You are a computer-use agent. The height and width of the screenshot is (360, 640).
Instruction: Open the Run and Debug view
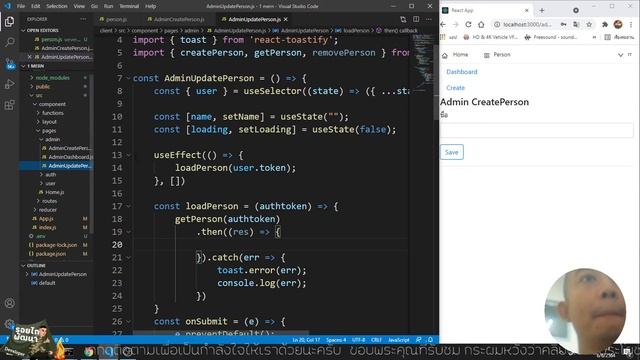coord(9,84)
